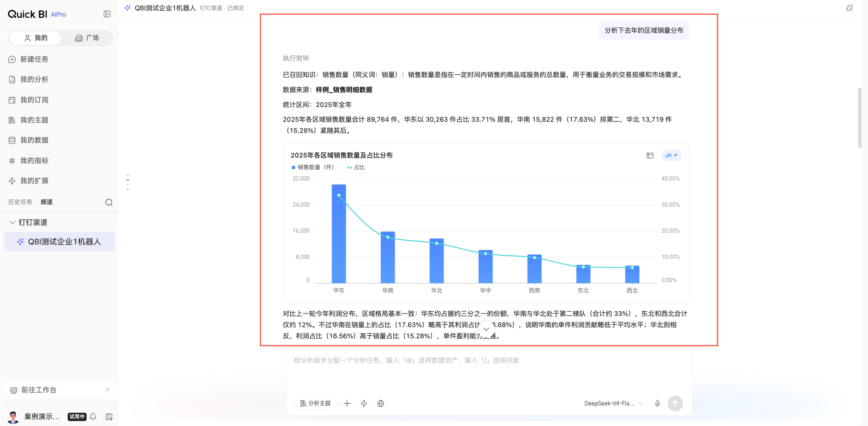This screenshot has height=426, width=868.
Task: Open 我的数据 in the sidebar
Action: point(34,140)
